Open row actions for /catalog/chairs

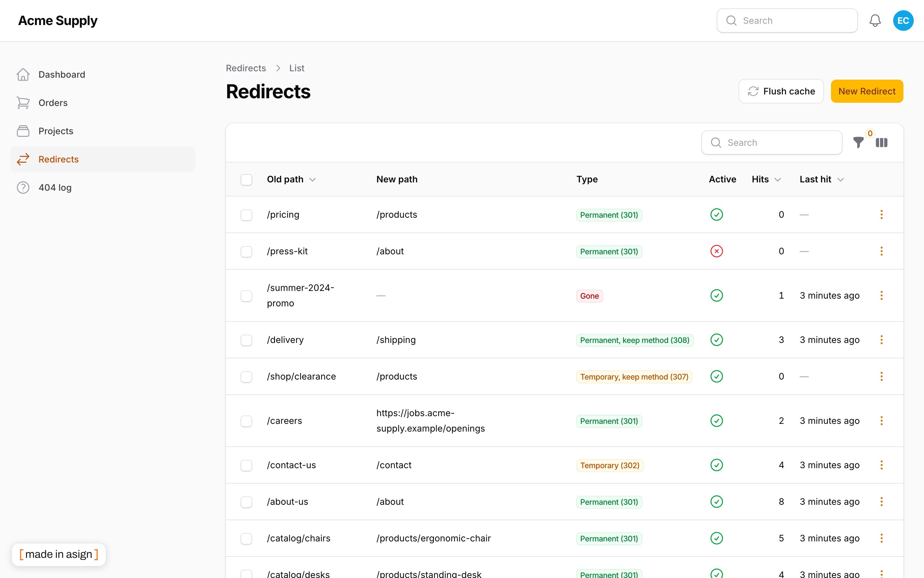click(881, 538)
